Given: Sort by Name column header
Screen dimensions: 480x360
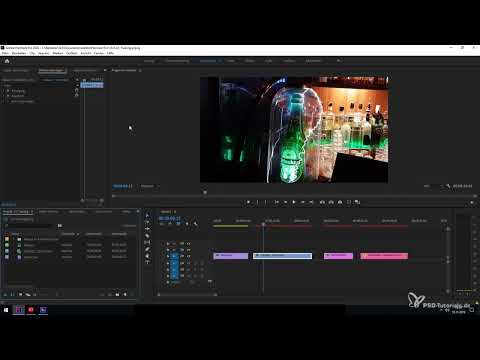Looking at the screenshot, I should click(x=16, y=234).
